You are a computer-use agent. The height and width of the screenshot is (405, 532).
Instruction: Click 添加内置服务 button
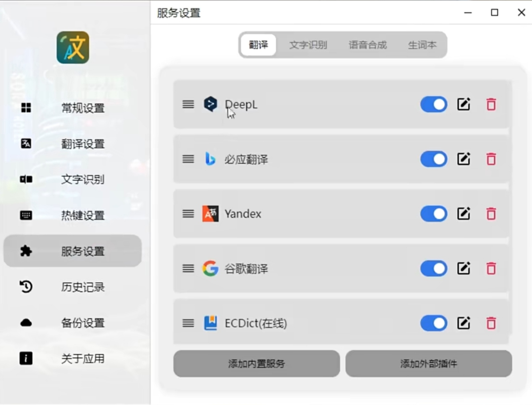coord(256,363)
